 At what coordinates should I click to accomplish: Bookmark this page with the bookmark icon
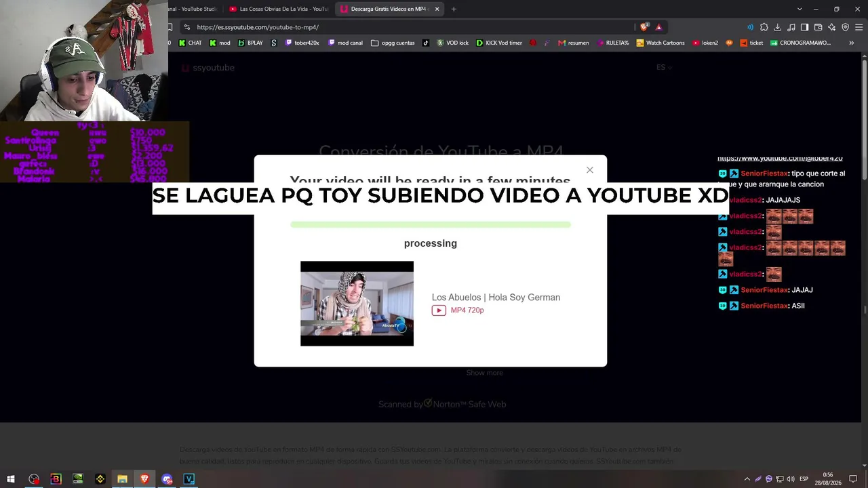[x=170, y=27]
